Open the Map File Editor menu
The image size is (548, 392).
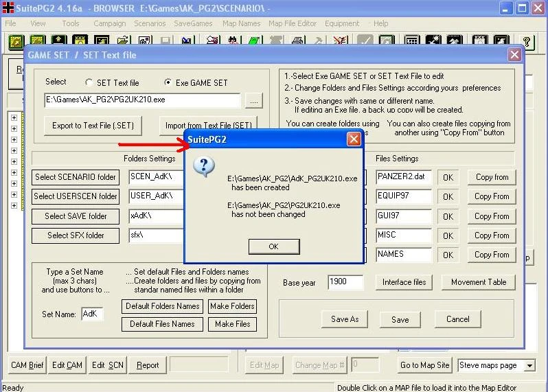click(293, 23)
